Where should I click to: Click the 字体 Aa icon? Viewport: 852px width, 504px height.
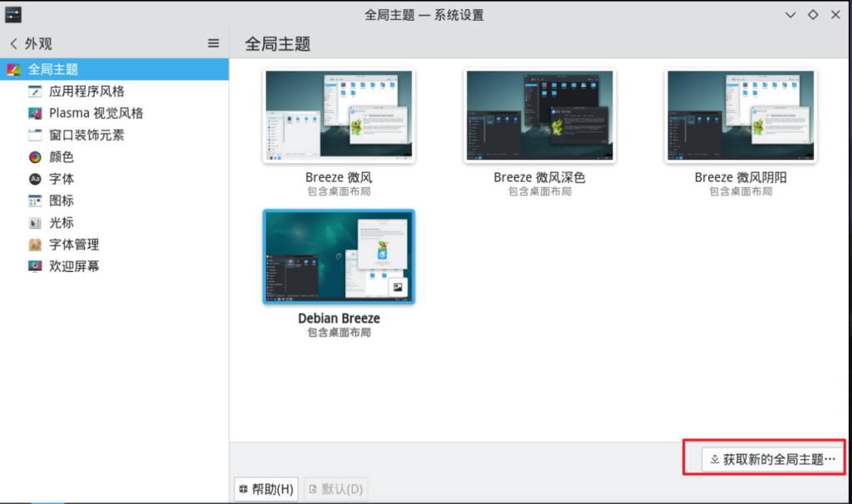35,179
